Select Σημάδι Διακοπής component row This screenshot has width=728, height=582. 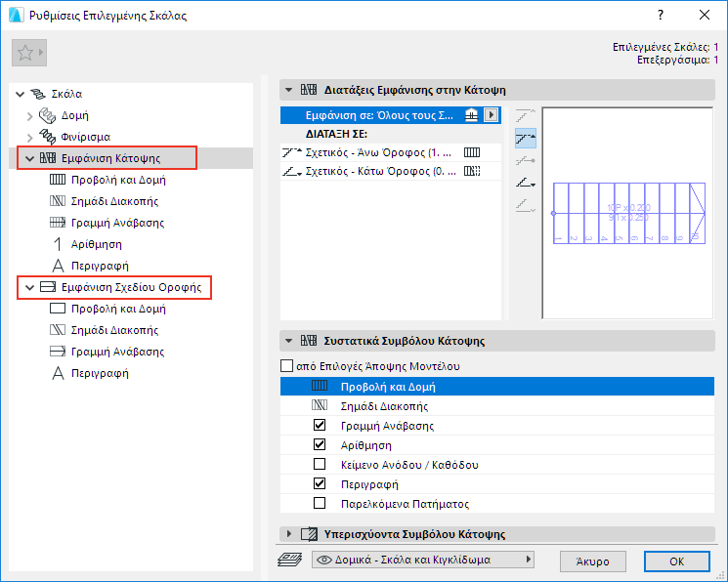[x=497, y=406]
